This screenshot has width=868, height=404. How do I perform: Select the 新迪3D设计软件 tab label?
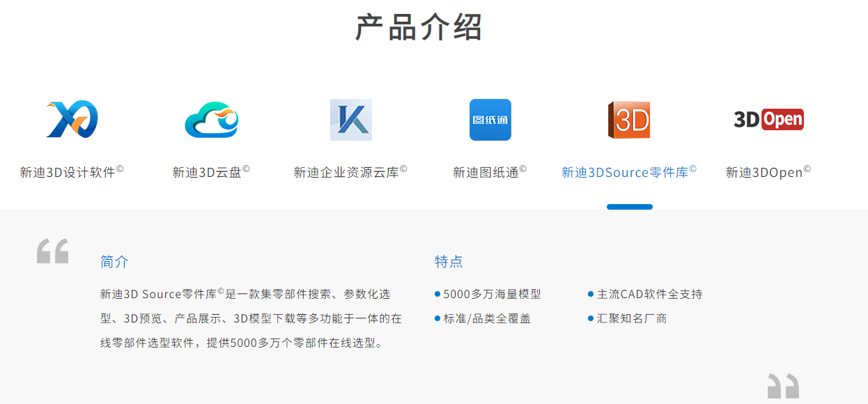coord(72,171)
